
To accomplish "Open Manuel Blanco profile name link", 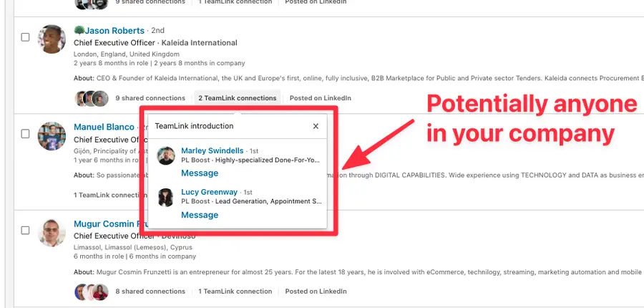I will coord(104,127).
